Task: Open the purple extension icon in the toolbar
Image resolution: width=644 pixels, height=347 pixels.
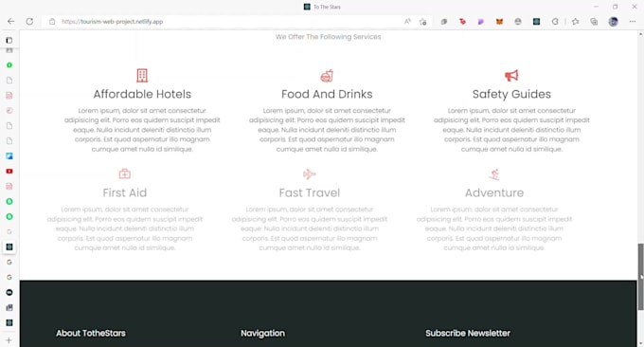Action: pos(480,22)
